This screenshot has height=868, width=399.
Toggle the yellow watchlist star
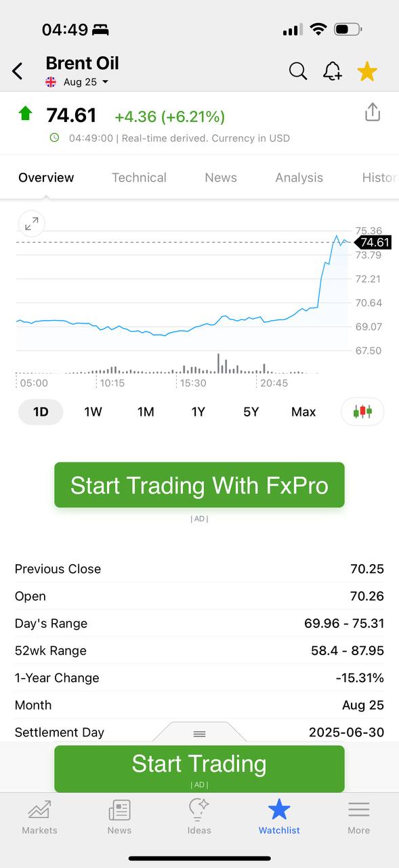[367, 71]
